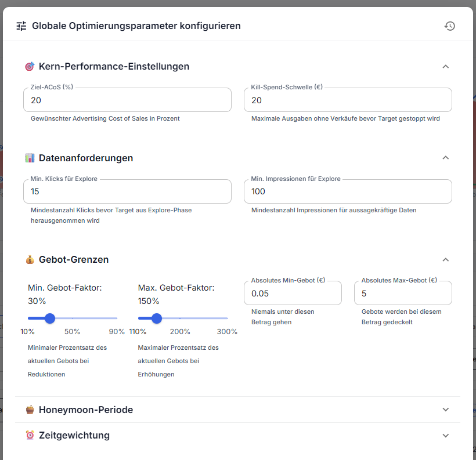476x460 pixels.
Task: Click the honey pot icon of Honeymoon-Periode
Action: pyautogui.click(x=29, y=409)
